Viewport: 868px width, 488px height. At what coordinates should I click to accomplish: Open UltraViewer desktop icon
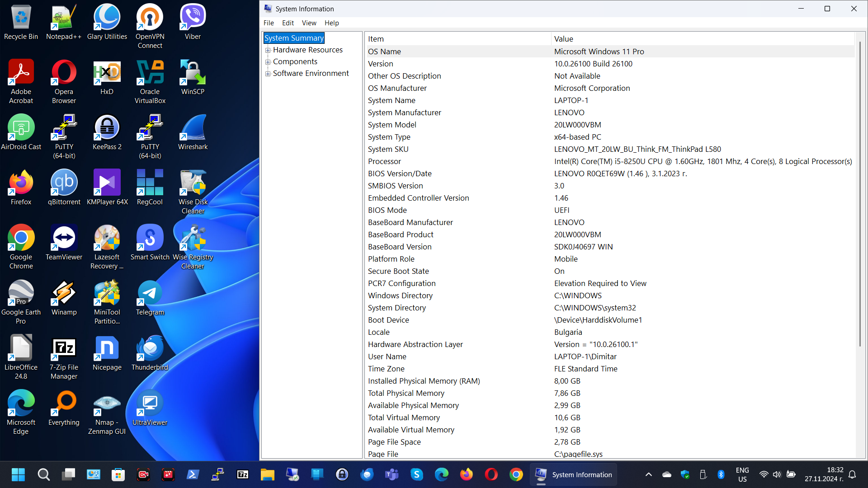150,408
